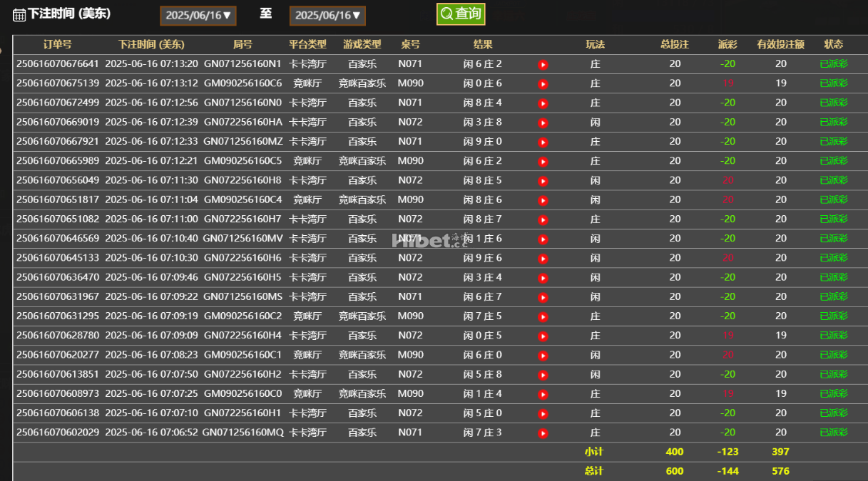Play replay for order 250616070646569
The width and height of the screenshot is (868, 481).
[x=543, y=239]
